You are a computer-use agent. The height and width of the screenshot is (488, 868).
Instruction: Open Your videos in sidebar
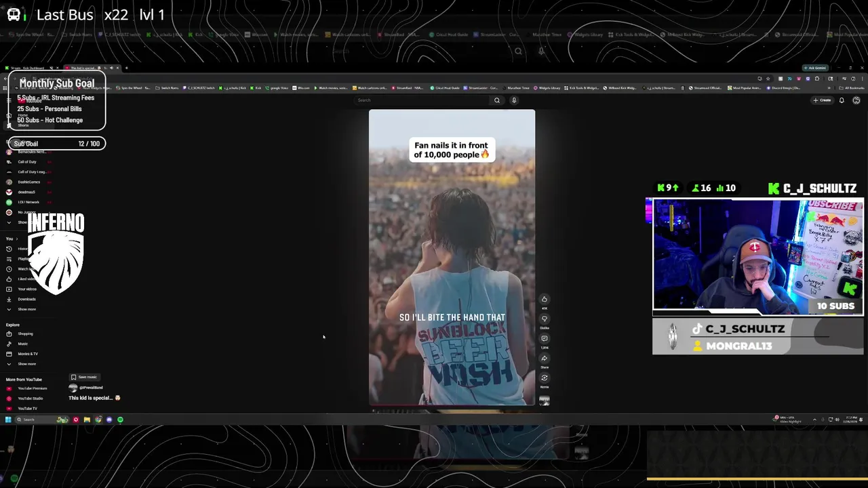tap(27, 289)
